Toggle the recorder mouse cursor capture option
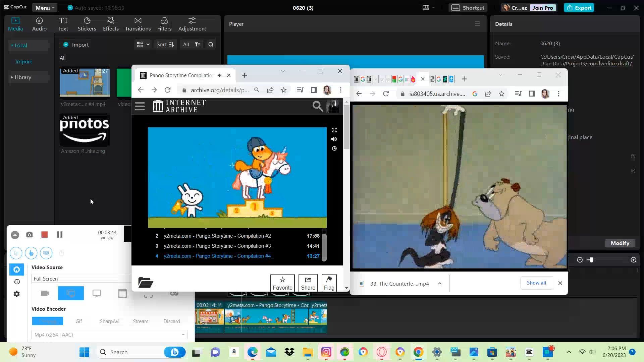 click(16, 253)
